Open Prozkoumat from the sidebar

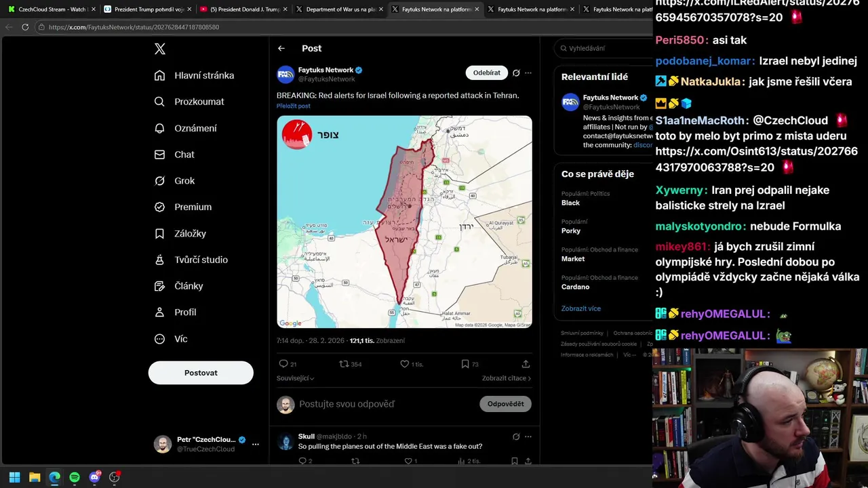pos(189,102)
